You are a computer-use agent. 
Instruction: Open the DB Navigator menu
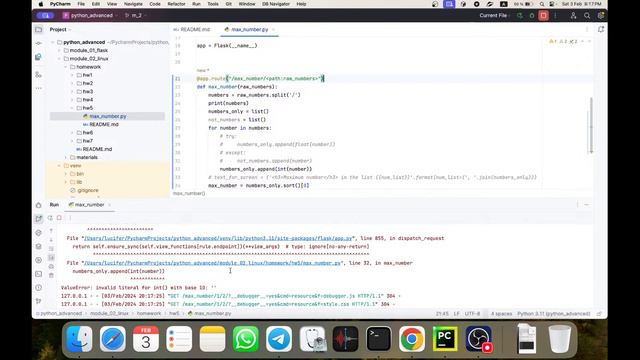coord(276,4)
